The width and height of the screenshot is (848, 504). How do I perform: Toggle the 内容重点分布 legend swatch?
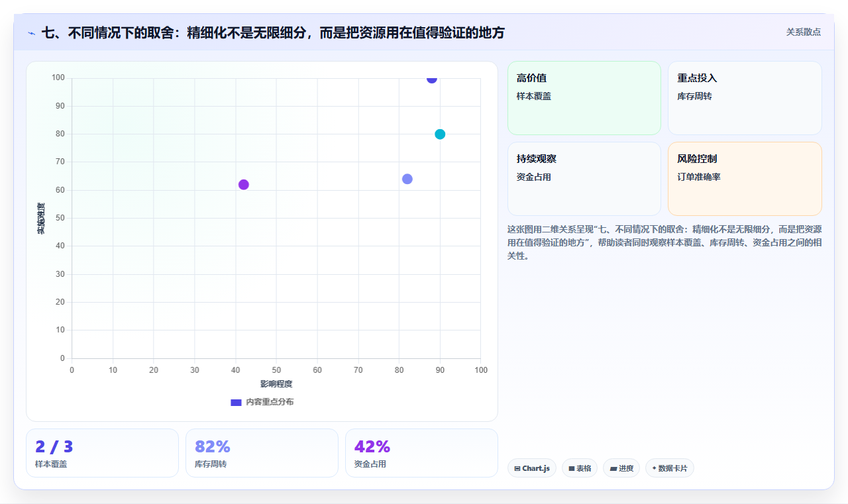pyautogui.click(x=236, y=402)
